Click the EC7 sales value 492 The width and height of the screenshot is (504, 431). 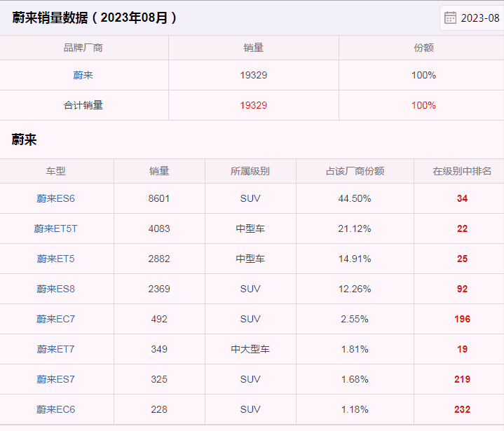[159, 319]
